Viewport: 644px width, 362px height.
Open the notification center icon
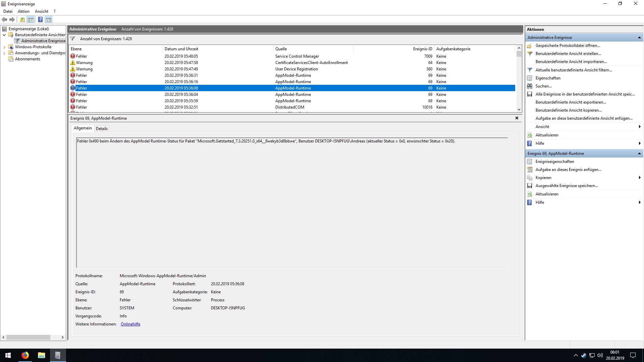point(633,355)
